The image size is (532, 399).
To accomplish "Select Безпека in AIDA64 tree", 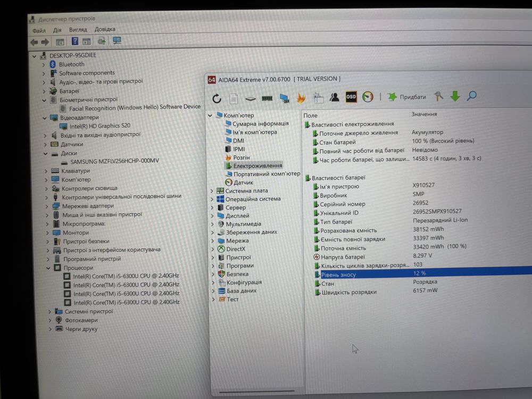I will point(237,274).
